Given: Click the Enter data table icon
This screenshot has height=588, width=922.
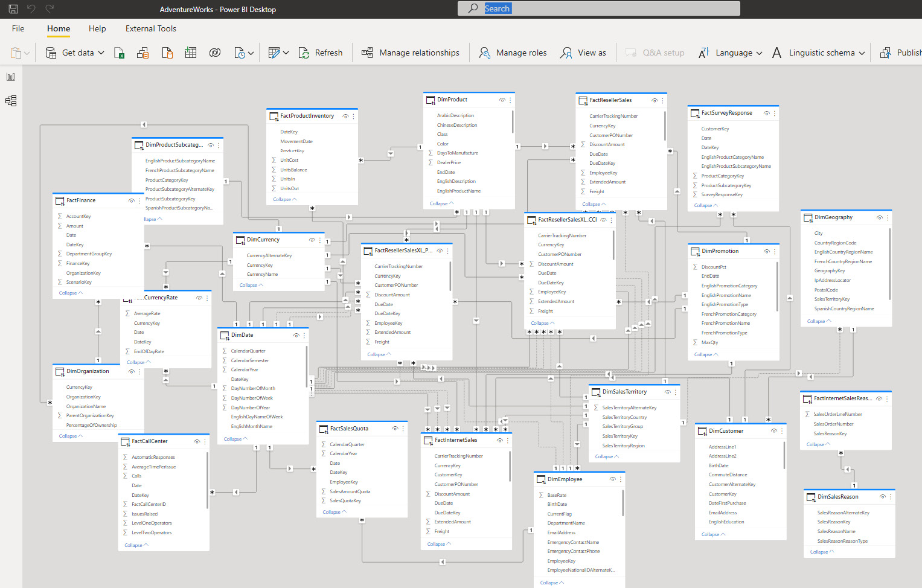Looking at the screenshot, I should [191, 53].
